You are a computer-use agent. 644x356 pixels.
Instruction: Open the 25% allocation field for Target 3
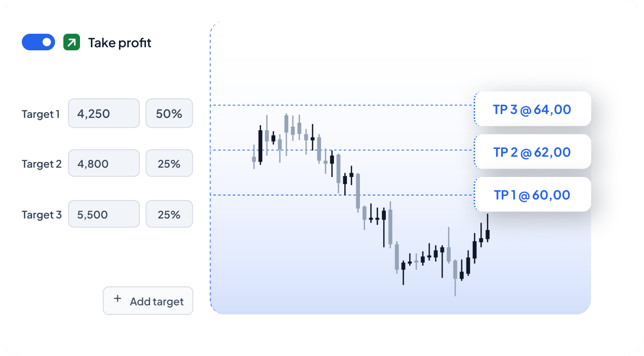pyautogui.click(x=169, y=214)
